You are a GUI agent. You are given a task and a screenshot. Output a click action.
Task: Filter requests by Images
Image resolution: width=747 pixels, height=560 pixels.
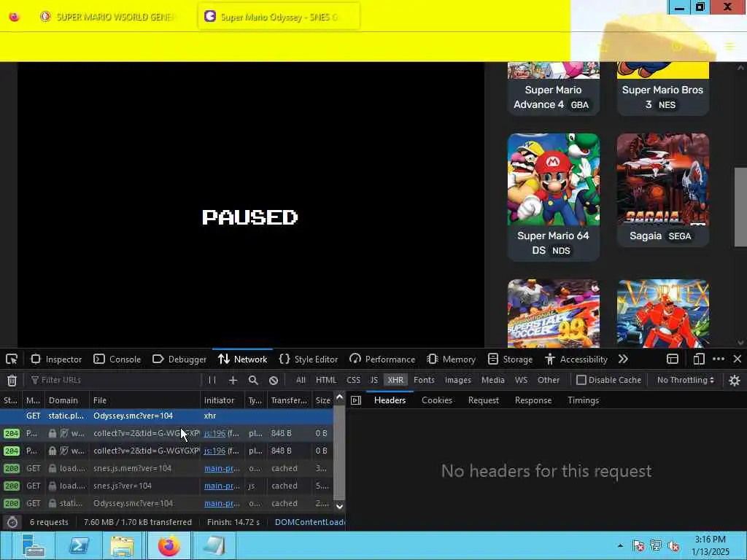(x=458, y=380)
